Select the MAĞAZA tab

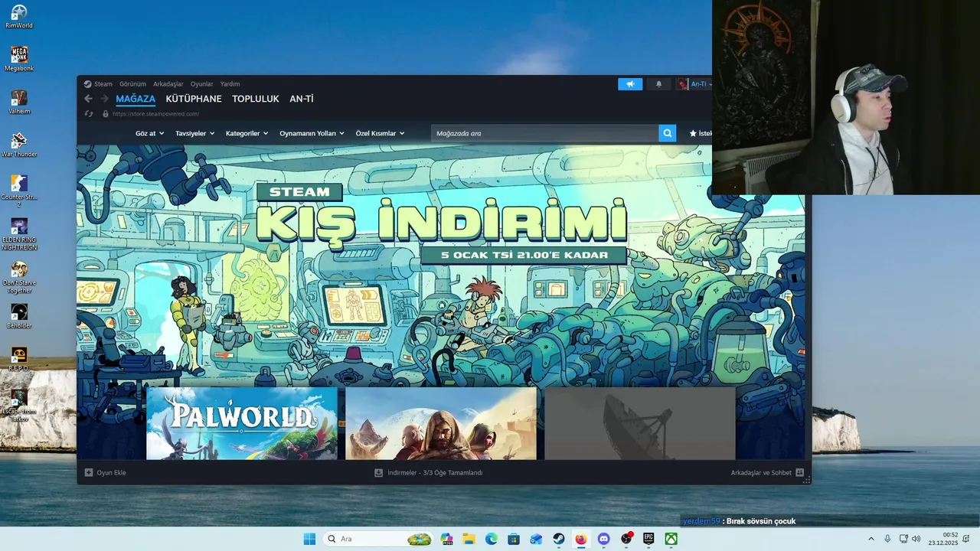point(136,99)
